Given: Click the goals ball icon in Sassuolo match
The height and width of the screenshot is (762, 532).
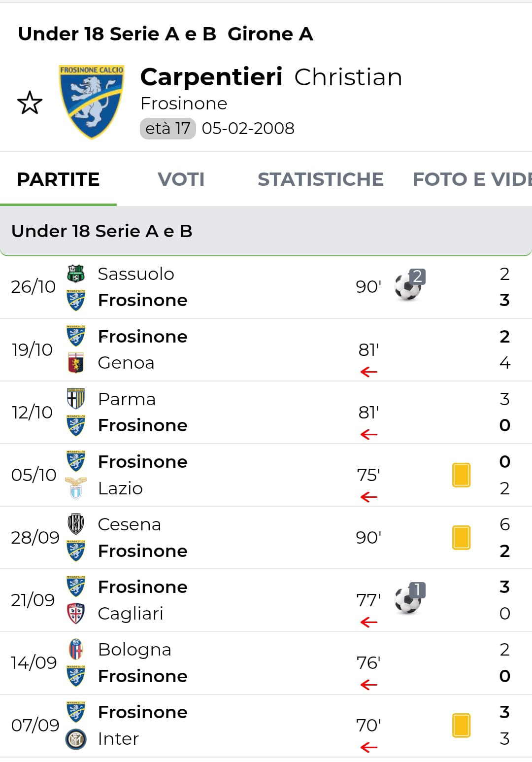Looking at the screenshot, I should pos(408,286).
